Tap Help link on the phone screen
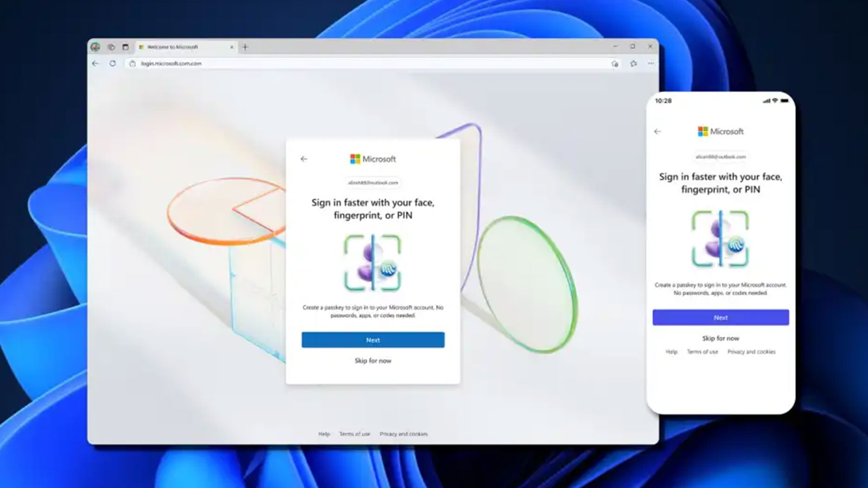The image size is (868, 488). tap(672, 352)
